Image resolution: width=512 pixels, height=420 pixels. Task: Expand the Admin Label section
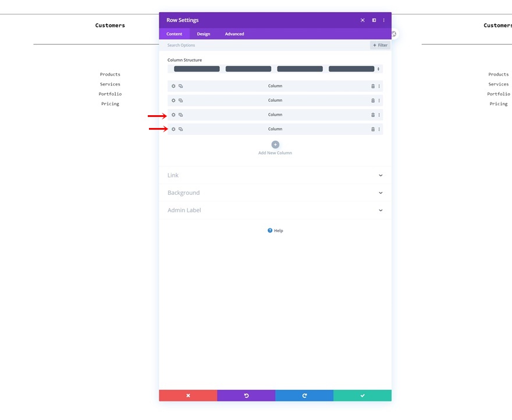click(x=275, y=211)
